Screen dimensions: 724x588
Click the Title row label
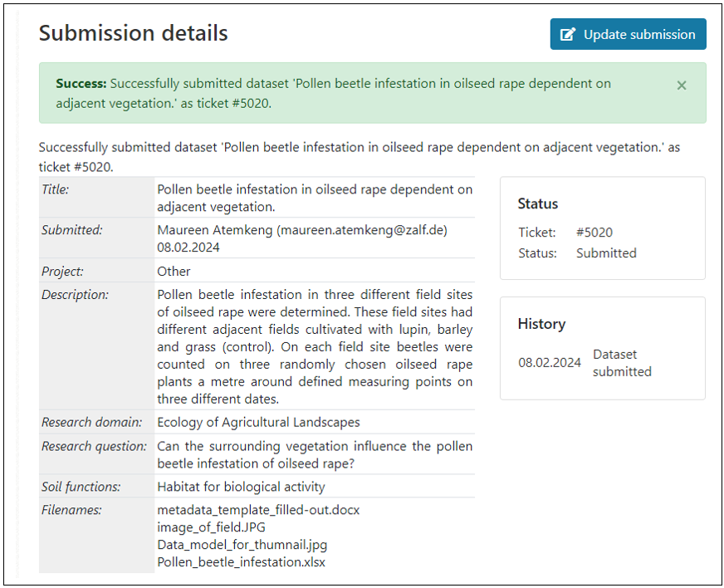tap(56, 189)
